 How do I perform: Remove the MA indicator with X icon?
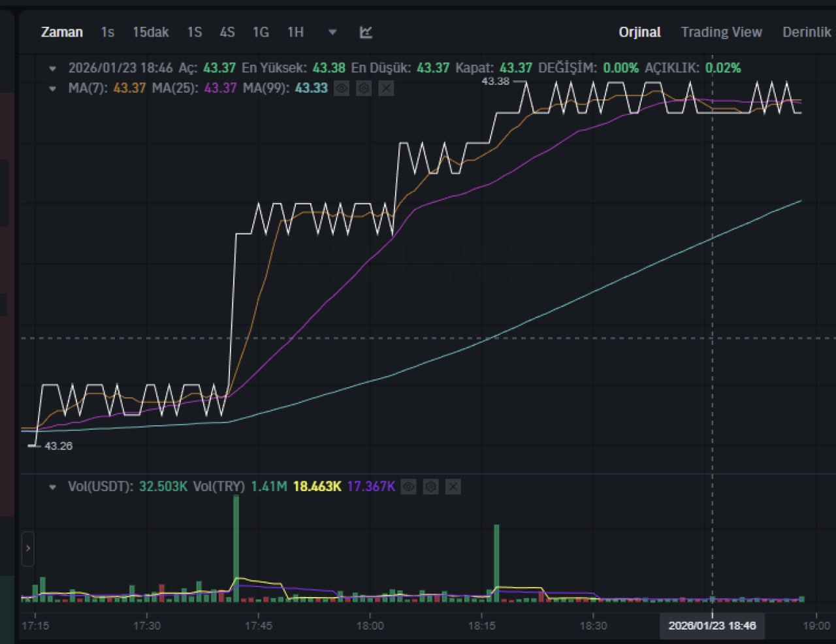386,88
